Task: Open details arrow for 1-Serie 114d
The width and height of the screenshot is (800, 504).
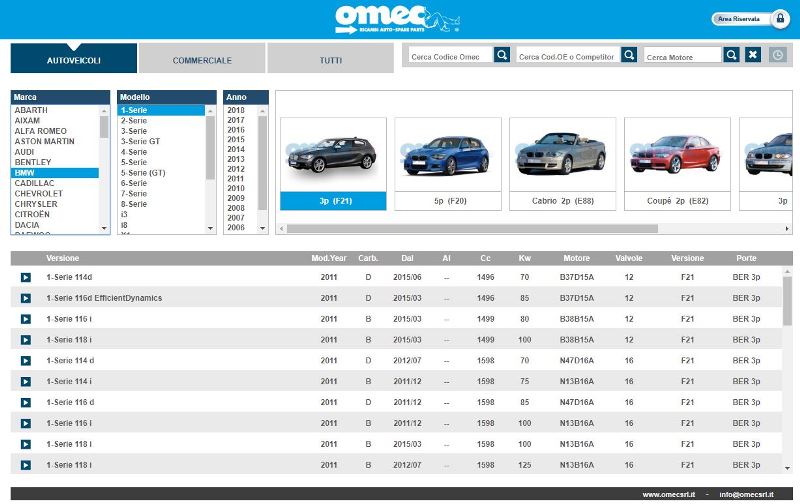Action: 26,278
